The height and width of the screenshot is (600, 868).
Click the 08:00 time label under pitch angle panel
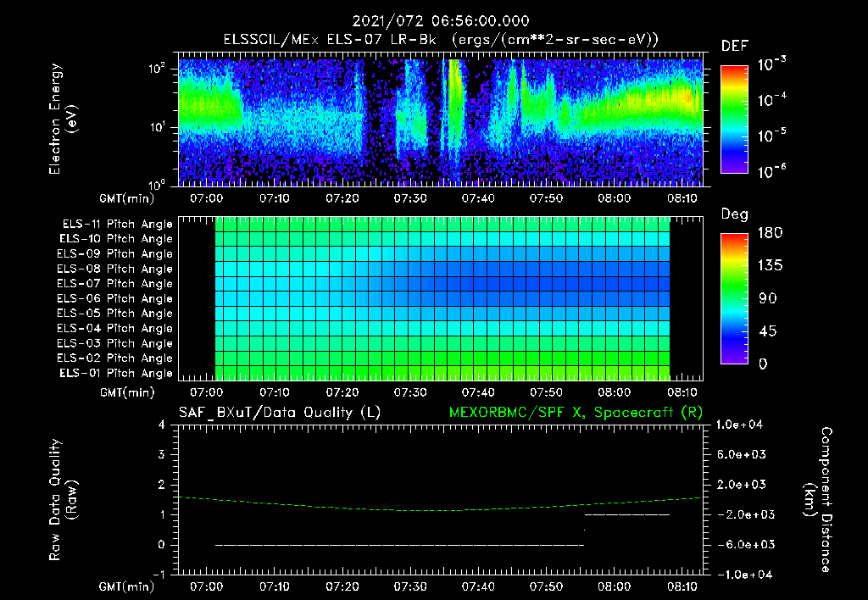614,392
